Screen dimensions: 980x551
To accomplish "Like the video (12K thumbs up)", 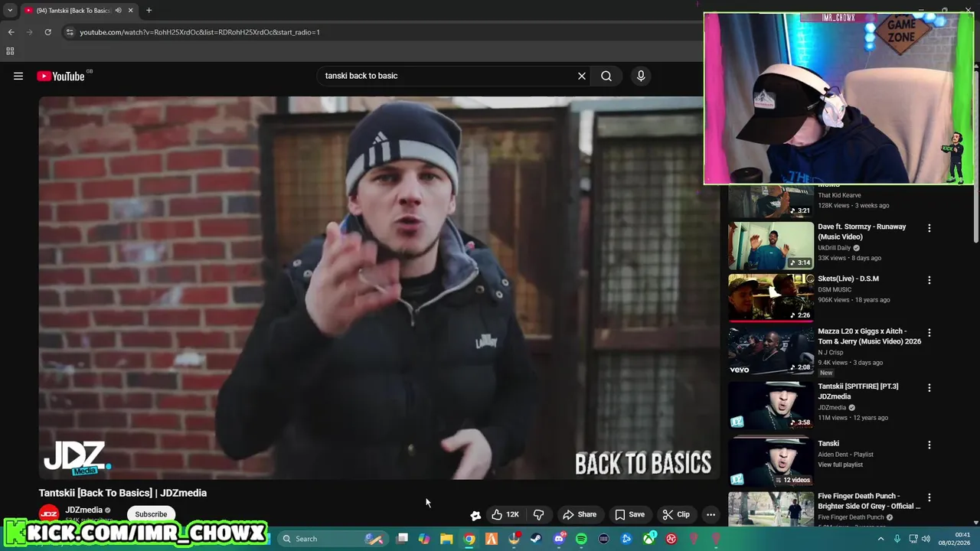I will coord(505,514).
